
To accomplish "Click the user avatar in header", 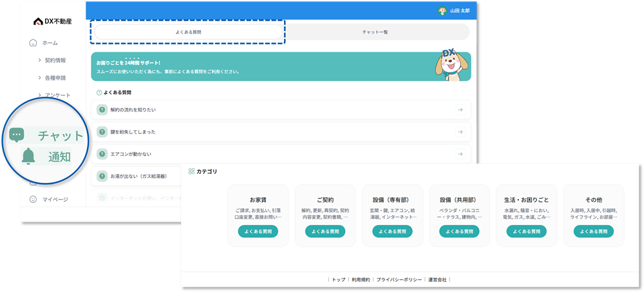I will tap(442, 11).
